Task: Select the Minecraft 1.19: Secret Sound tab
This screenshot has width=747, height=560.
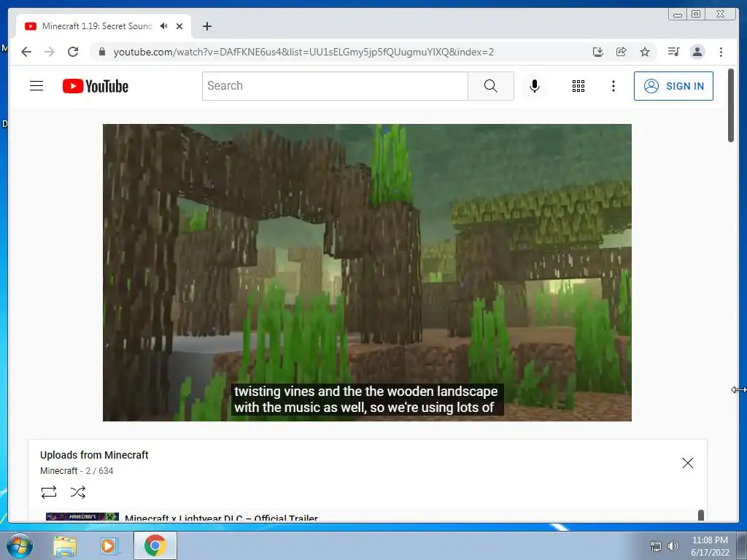Action: click(x=97, y=26)
